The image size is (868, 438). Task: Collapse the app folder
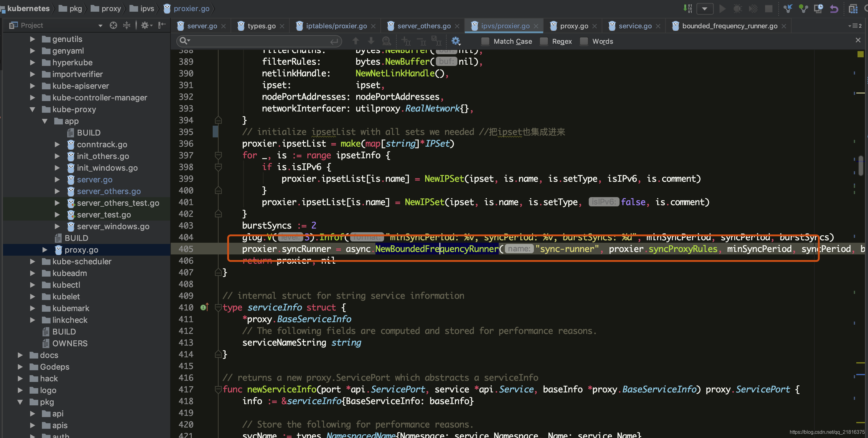point(45,121)
